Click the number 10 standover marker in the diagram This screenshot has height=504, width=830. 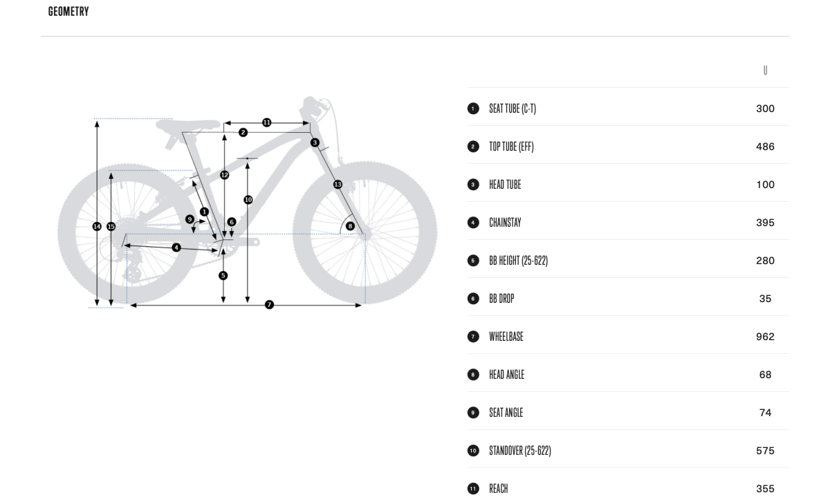pyautogui.click(x=248, y=200)
